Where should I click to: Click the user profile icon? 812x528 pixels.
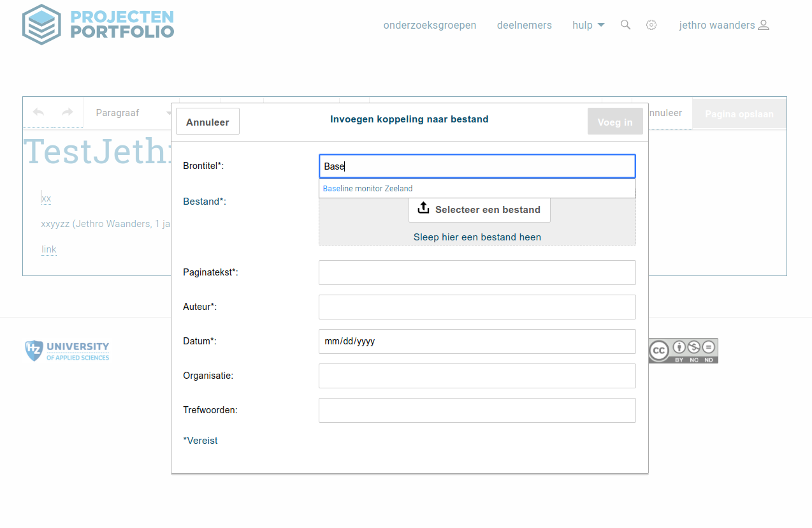(x=764, y=26)
